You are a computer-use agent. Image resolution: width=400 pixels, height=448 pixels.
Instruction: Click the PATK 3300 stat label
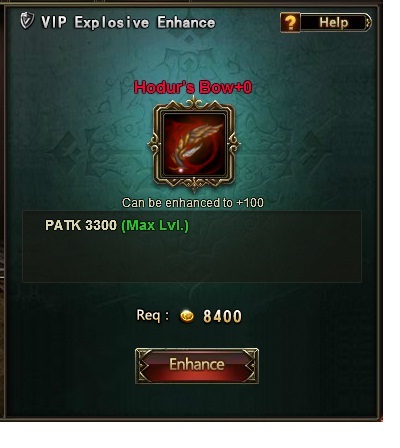81,225
